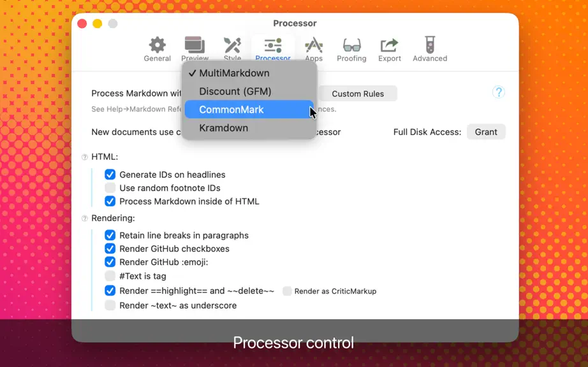Choose MultiMarkdown from the processor menu
The height and width of the screenshot is (367, 588).
pos(249,73)
